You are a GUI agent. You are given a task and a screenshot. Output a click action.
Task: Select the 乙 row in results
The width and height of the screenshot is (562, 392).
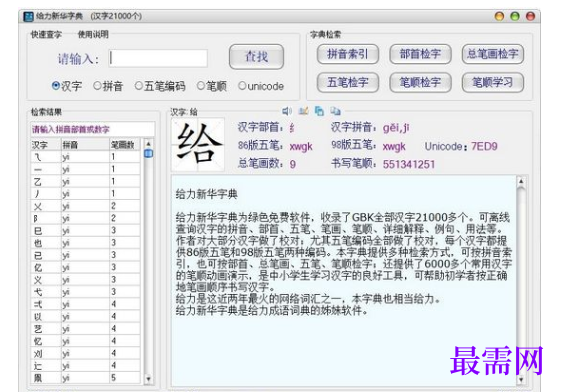85,182
